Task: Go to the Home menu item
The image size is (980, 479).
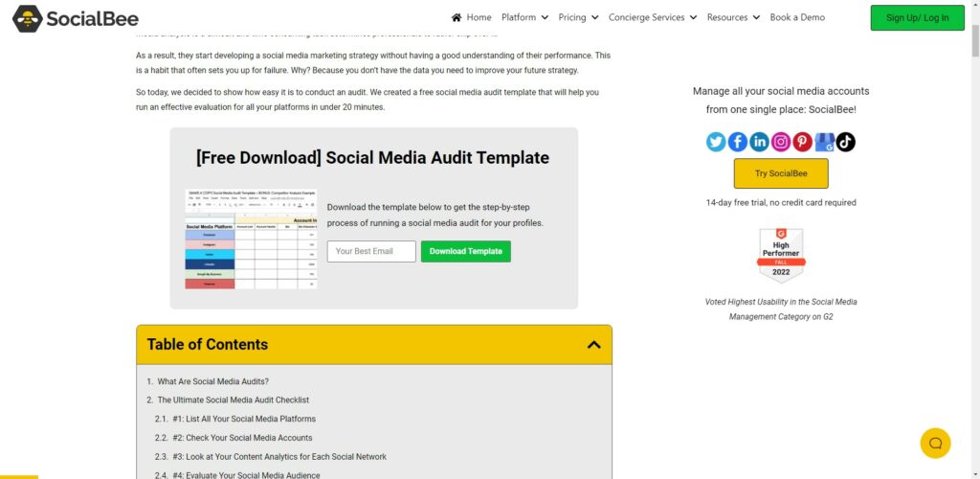Action: coord(479,17)
